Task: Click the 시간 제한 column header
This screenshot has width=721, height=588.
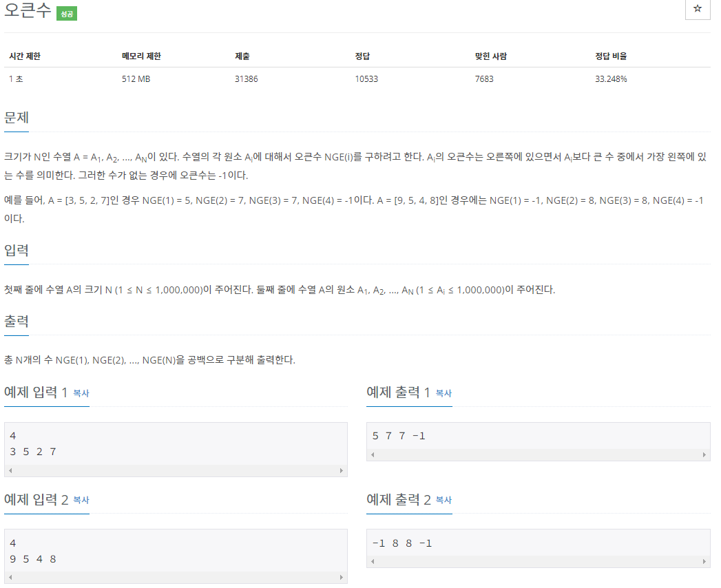Action: tap(25, 56)
